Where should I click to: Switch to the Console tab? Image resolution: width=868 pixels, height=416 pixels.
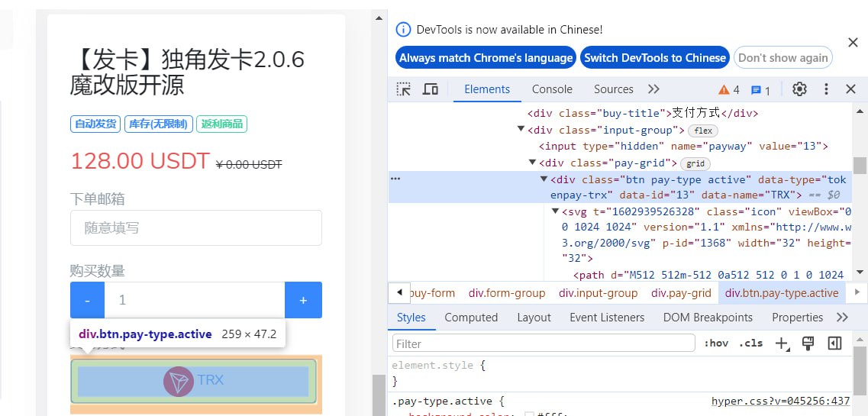tap(552, 89)
